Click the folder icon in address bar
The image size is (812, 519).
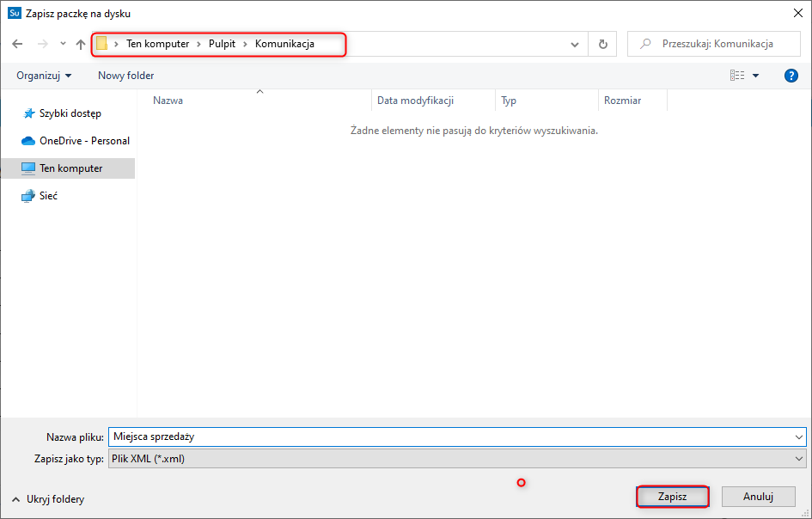pos(102,44)
